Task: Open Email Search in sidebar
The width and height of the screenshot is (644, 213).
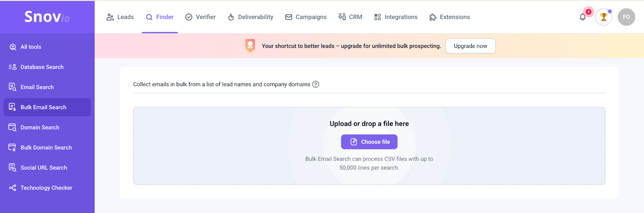Action: tap(47, 87)
